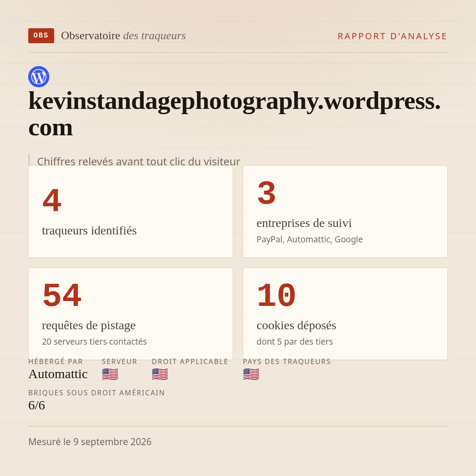The image size is (476, 476).
Task: Click the US flag under Serveur
Action: [110, 374]
